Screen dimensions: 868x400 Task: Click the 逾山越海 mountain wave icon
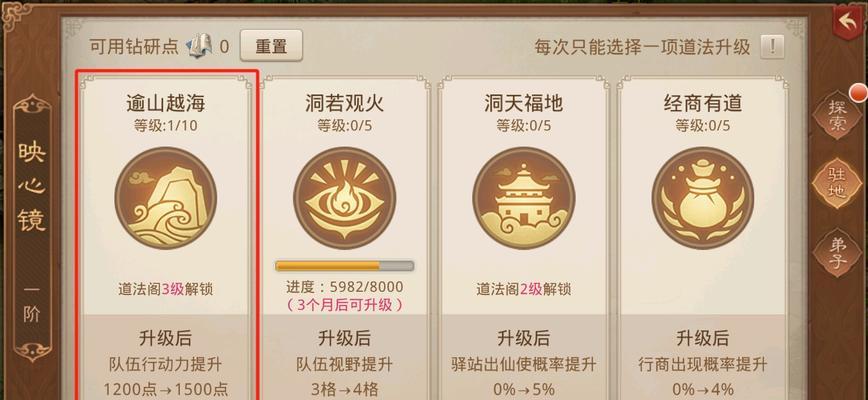pyautogui.click(x=166, y=198)
